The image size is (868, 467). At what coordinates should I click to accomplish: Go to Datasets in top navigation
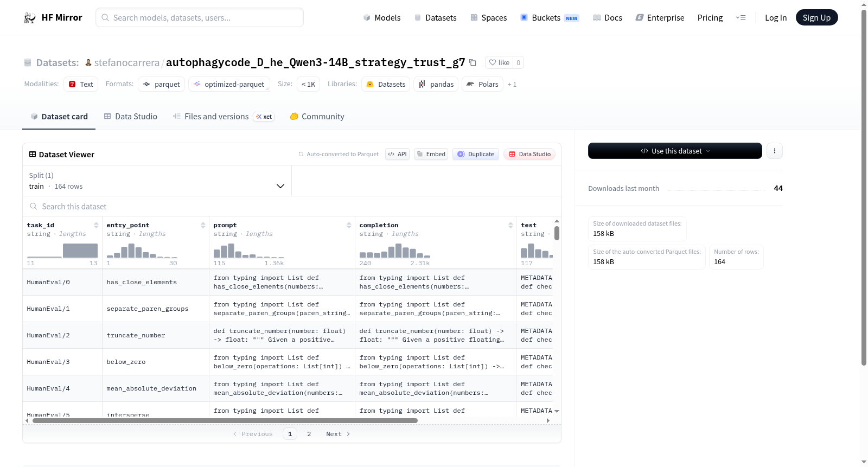click(x=436, y=18)
